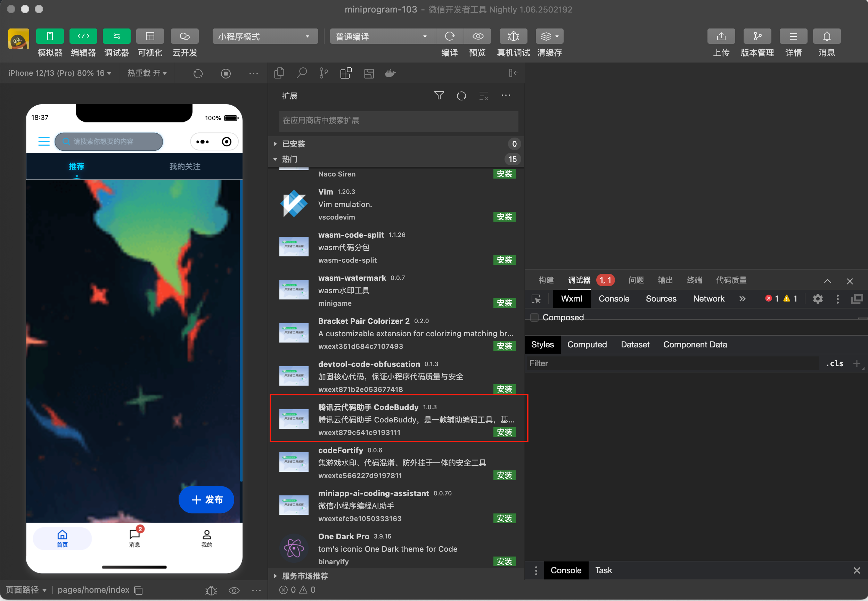Click the real-device debug bug icon
Viewport: 868px width, 601px height.
click(x=513, y=36)
